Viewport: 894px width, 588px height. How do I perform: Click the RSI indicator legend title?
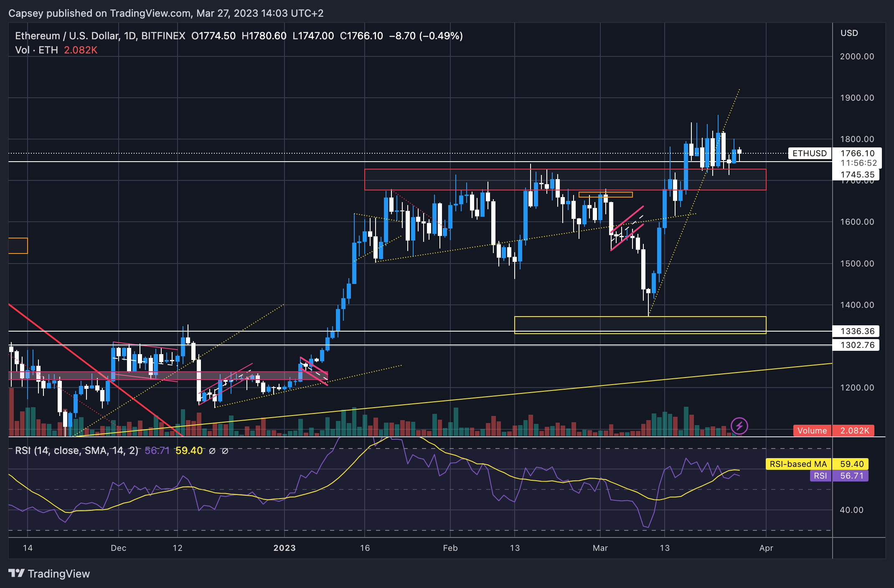point(76,451)
